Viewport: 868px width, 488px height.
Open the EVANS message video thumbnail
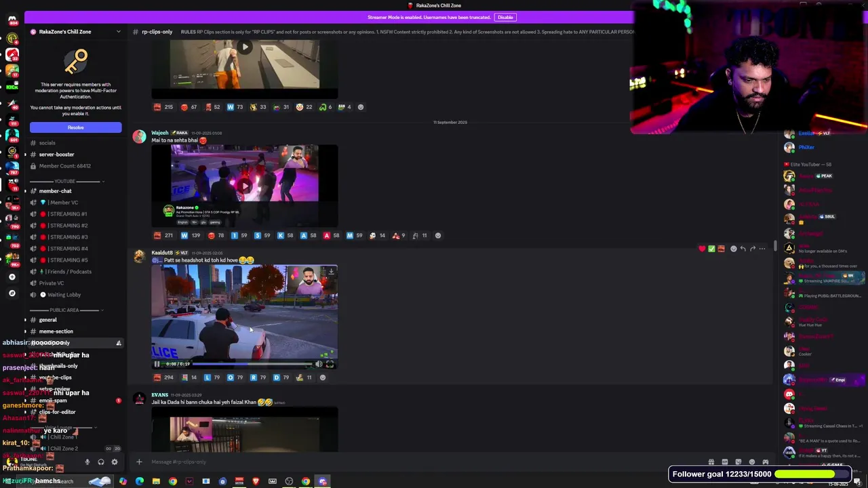[x=245, y=430]
